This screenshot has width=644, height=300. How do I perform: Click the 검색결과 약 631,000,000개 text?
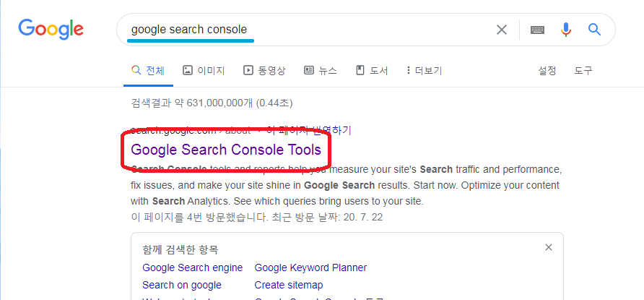[212, 103]
